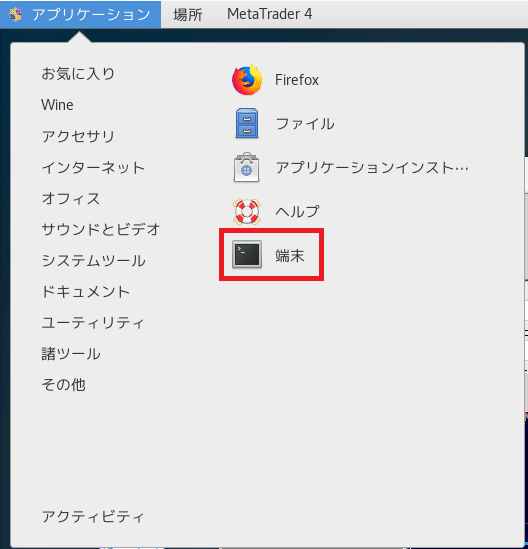Click the CentOS logo in the top bar

pyautogui.click(x=15, y=14)
